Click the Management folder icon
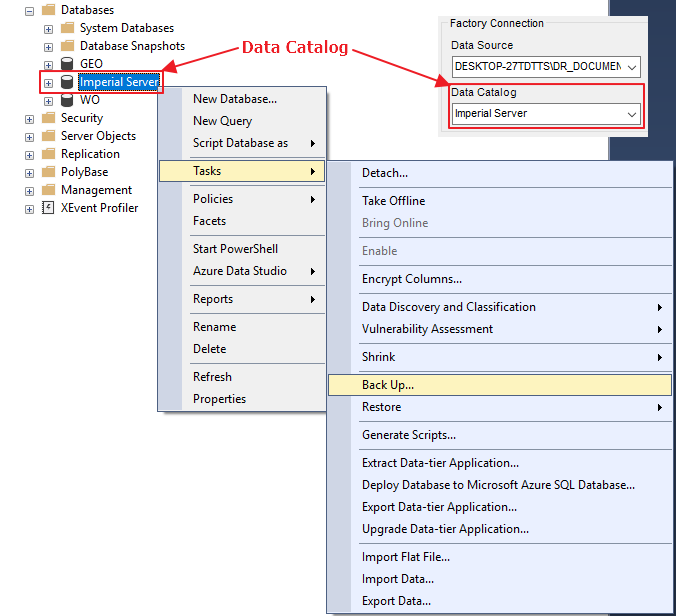This screenshot has height=616, width=676. coord(48,190)
